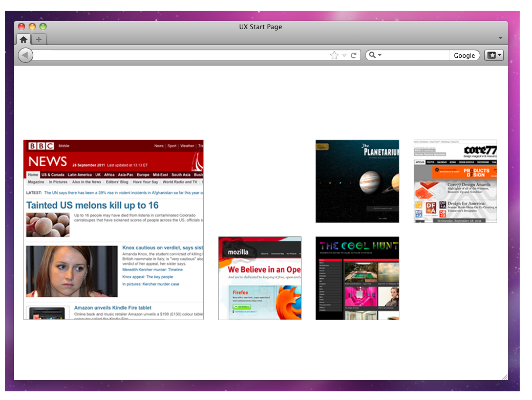Minimize the window with the yellow button

tap(32, 27)
